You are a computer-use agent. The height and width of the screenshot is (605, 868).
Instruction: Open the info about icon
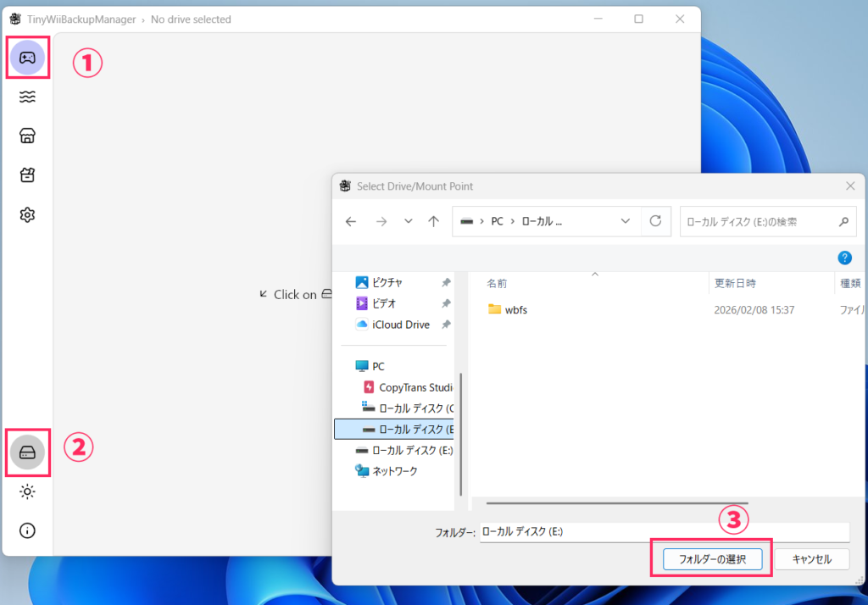pos(27,530)
